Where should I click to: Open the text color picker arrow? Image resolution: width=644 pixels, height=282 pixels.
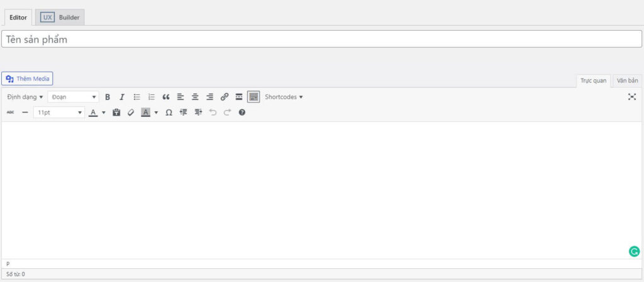(104, 112)
